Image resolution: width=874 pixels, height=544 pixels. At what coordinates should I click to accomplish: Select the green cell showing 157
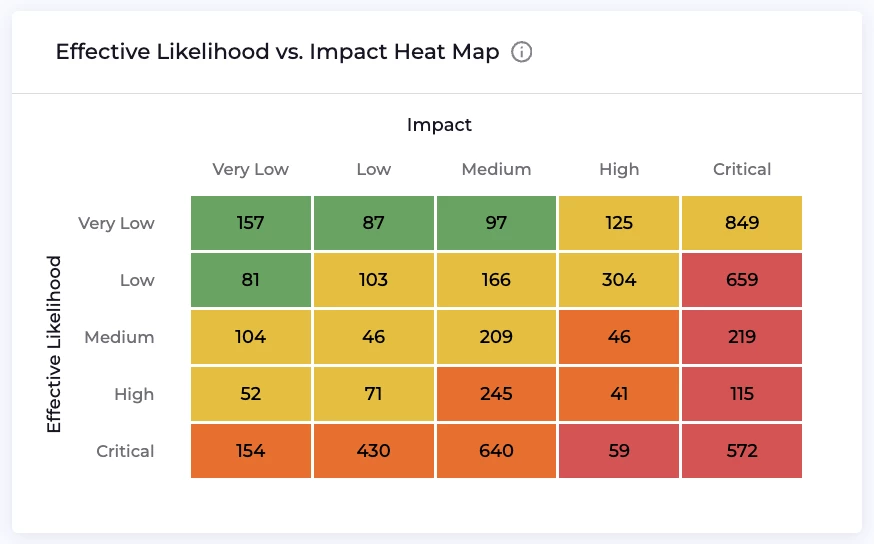pos(251,223)
